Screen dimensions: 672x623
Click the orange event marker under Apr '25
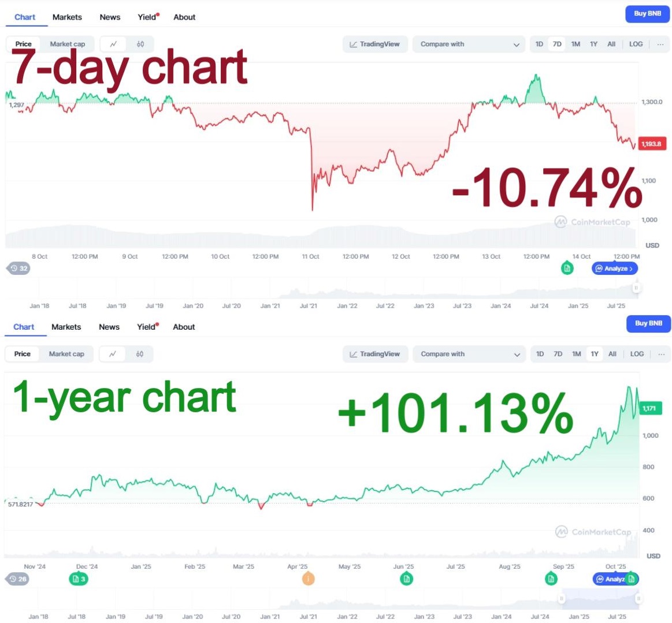coord(308,578)
